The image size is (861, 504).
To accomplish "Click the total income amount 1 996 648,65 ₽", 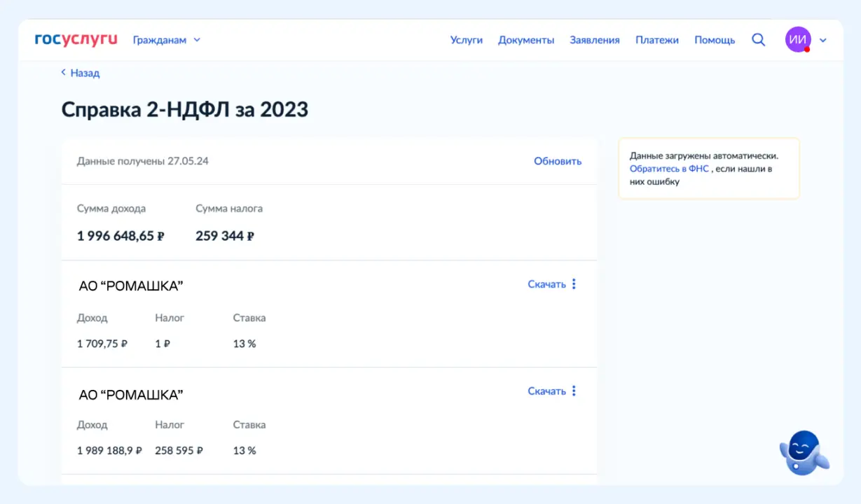I will 120,236.
